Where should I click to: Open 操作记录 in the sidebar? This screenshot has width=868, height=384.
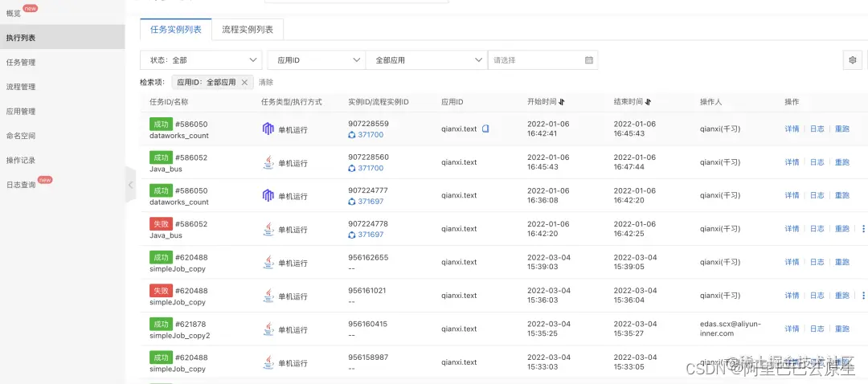coord(20,160)
